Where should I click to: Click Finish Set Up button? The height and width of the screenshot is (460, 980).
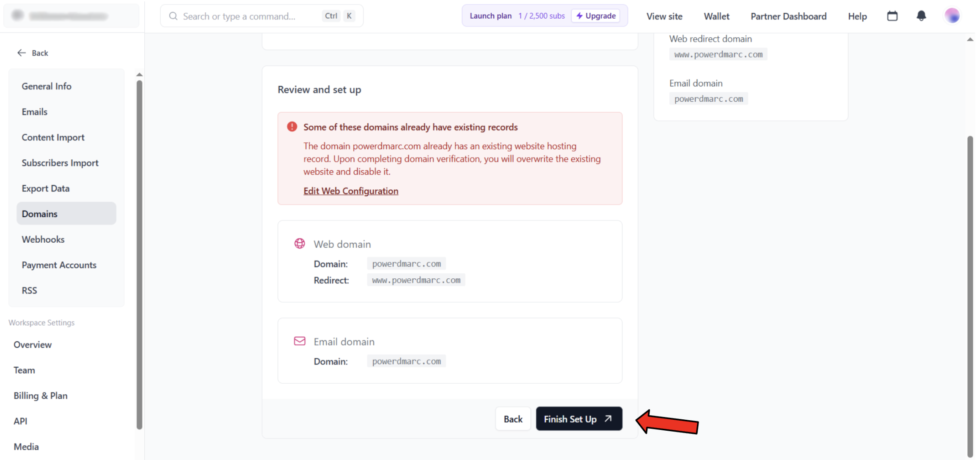coord(579,418)
